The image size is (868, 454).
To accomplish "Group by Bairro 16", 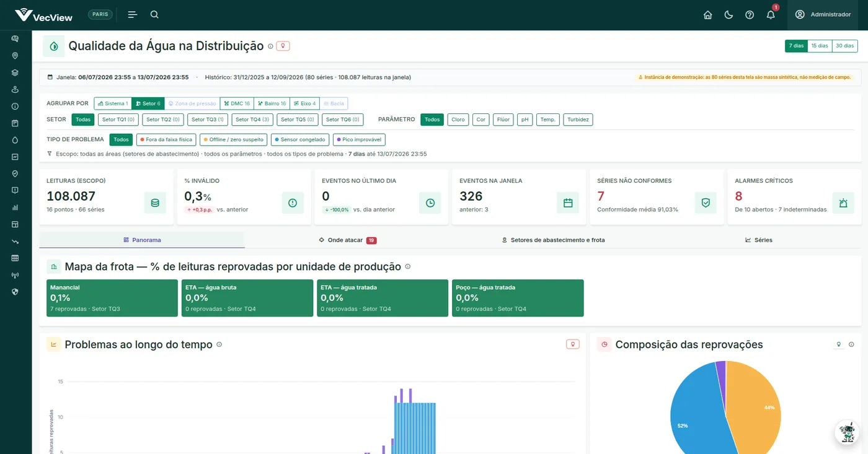I will [x=272, y=103].
